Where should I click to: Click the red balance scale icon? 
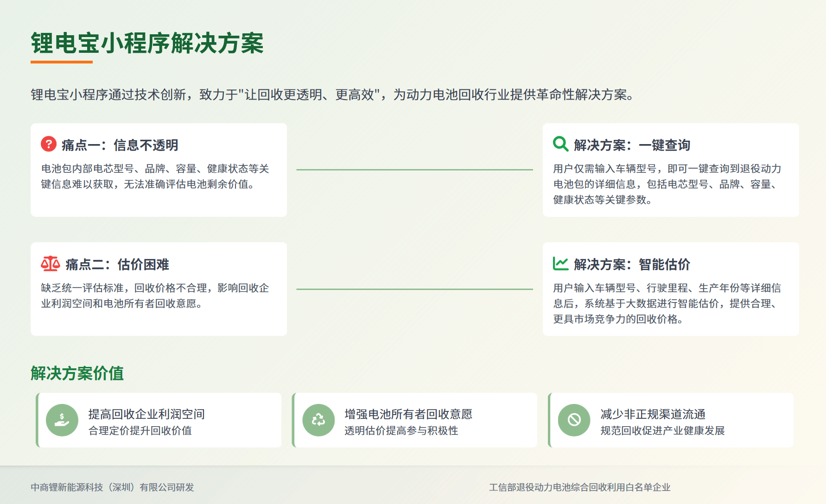[x=50, y=264]
